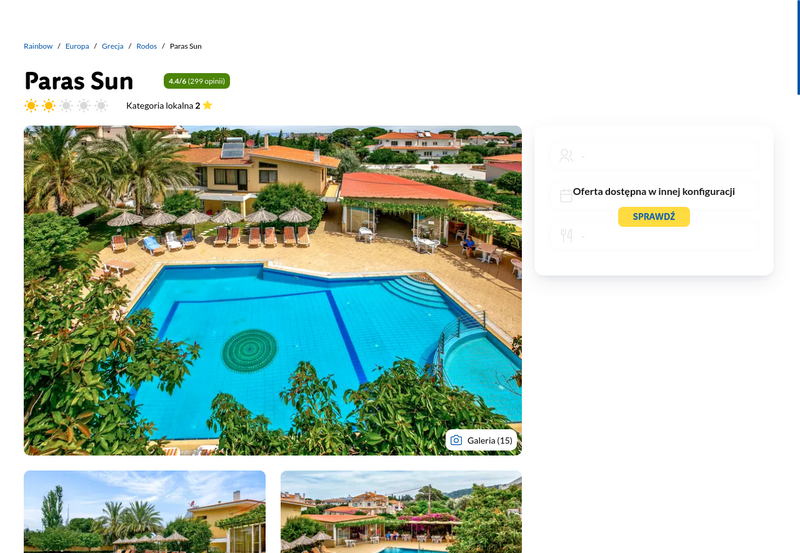Open the Galeria (15) button
Viewport: 800px width, 553px height.
click(481, 440)
